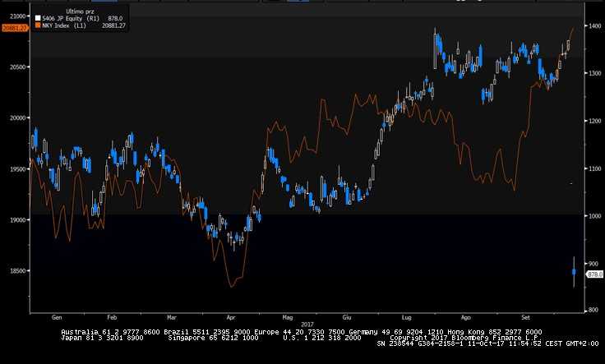Viewport: 605px width, 364px height.
Task: Click the 878.0 right-axis price tag
Action: coord(594,274)
